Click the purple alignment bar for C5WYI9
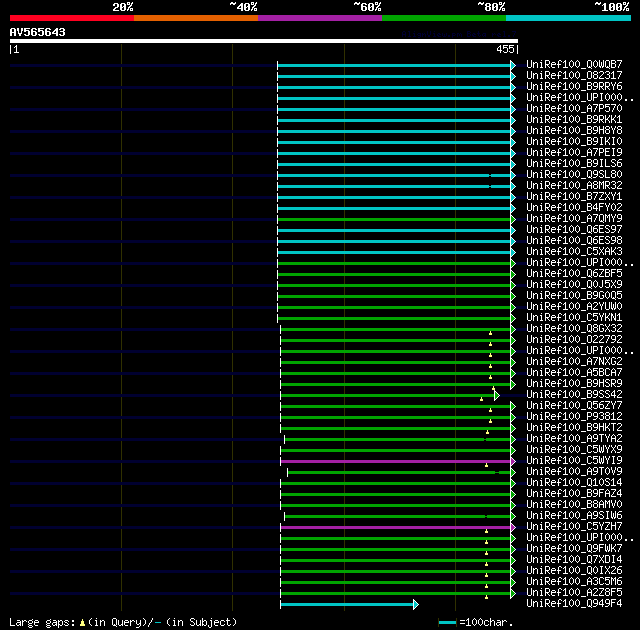The width and height of the screenshot is (640, 630). 396,461
